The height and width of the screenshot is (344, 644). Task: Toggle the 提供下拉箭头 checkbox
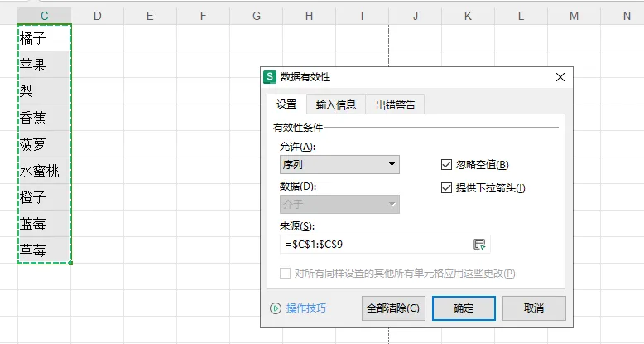point(446,188)
